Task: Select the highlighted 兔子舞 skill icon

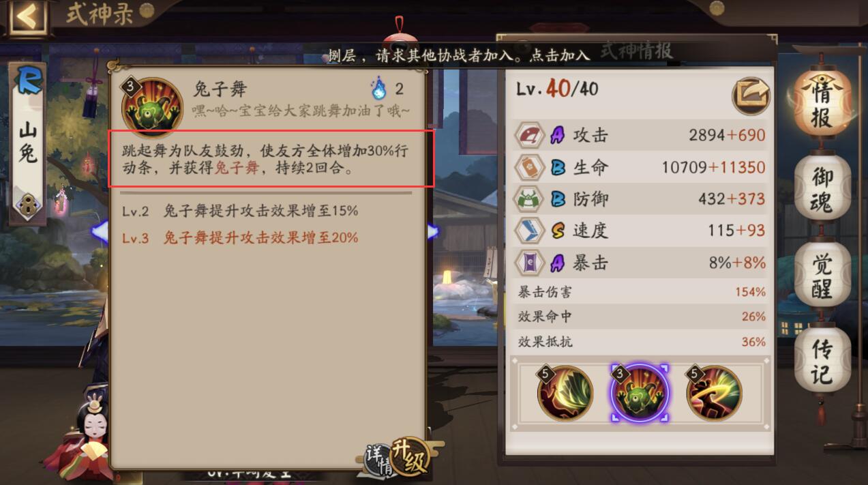Action: [640, 393]
